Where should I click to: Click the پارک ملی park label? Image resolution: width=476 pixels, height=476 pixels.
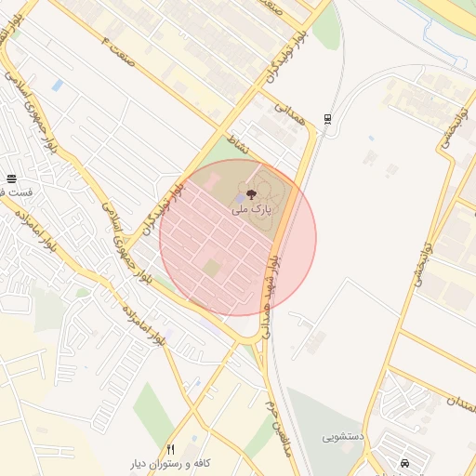click(251, 210)
